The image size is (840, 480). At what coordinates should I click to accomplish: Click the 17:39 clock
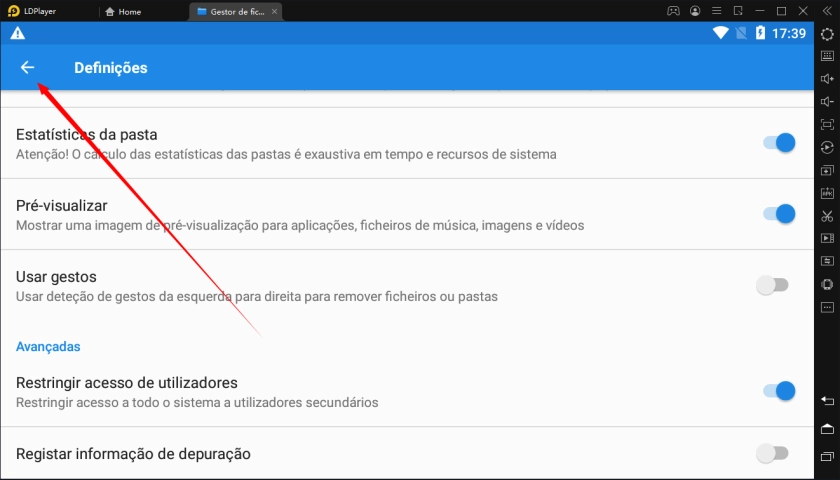789,33
